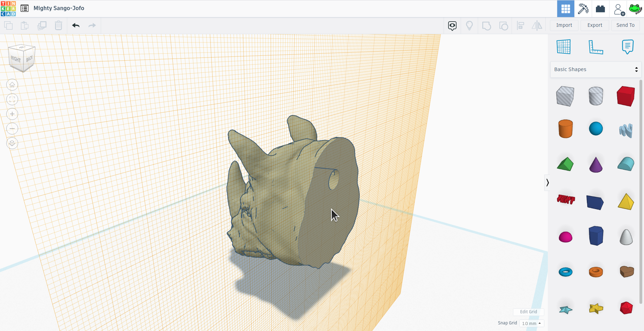The width and height of the screenshot is (644, 331).
Task: Click the Ungroup tool icon
Action: click(x=504, y=25)
